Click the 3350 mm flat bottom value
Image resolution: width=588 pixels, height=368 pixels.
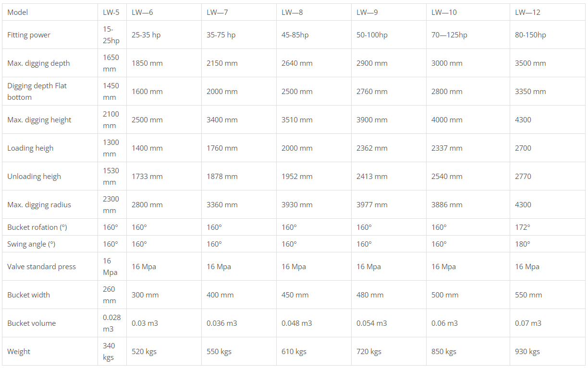530,91
